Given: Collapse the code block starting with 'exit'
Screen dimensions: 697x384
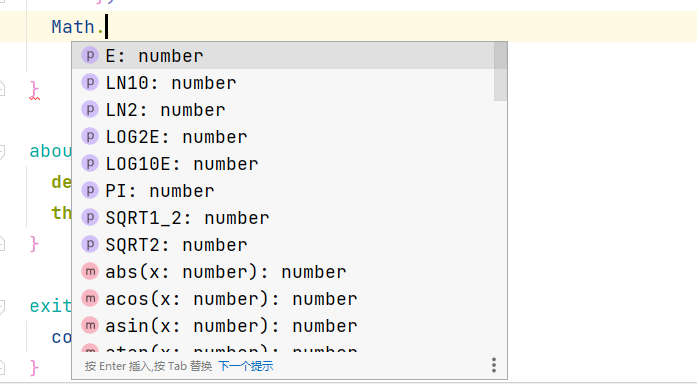Looking at the screenshot, I should tap(2, 307).
